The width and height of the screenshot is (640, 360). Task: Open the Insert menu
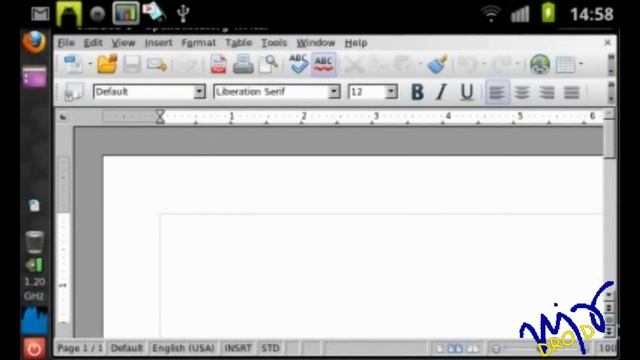coord(158,43)
